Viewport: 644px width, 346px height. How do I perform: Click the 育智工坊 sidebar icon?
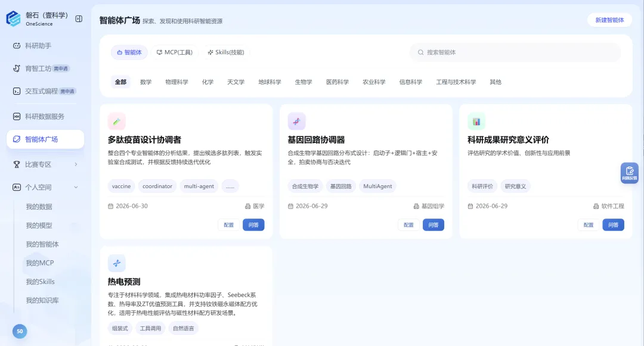(17, 68)
